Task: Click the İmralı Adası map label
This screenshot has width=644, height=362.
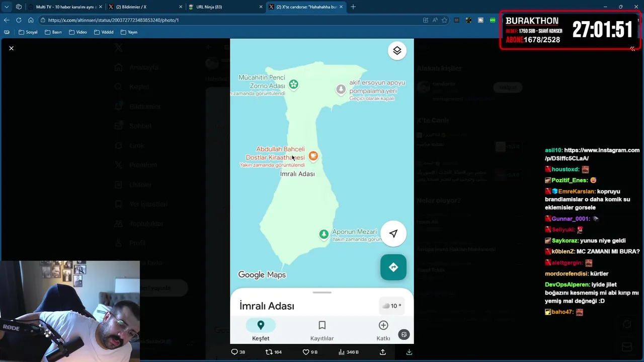Action: pos(297,174)
